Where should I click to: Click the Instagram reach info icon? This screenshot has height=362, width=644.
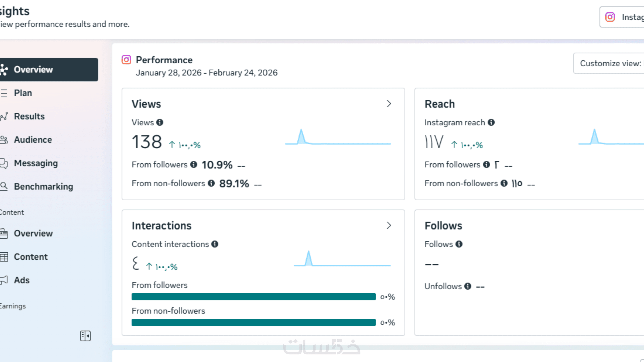coord(491,122)
